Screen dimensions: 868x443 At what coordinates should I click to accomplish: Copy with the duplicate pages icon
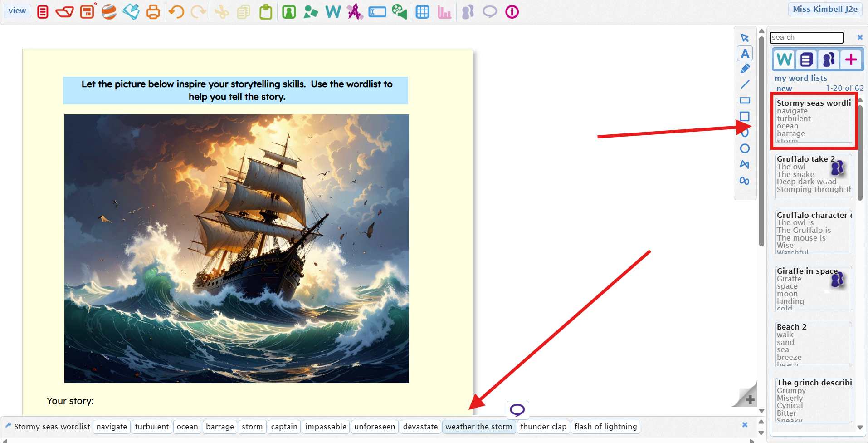click(244, 12)
